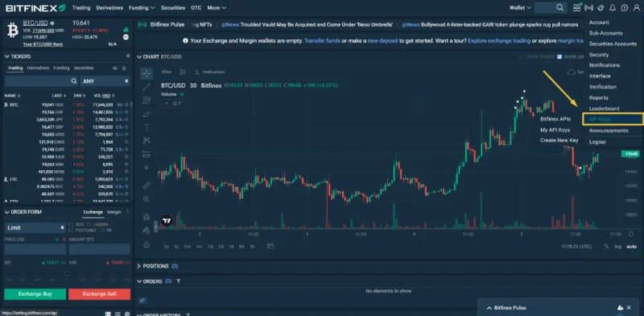Open Derivatives in top navigation

pyautogui.click(x=109, y=7)
